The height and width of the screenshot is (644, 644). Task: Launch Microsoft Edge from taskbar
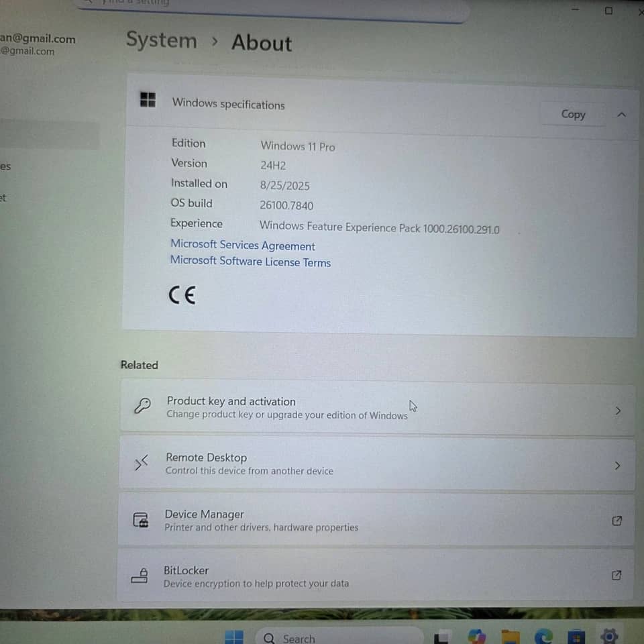click(x=543, y=637)
